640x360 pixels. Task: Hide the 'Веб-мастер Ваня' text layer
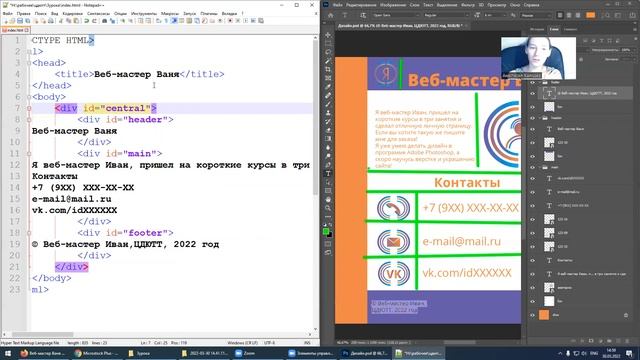coord(532,129)
